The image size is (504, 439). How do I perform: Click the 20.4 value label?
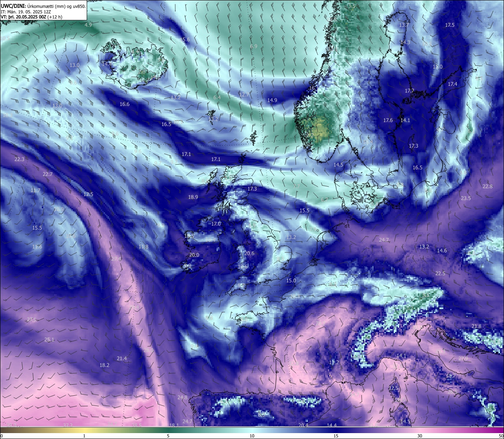[x=303, y=425]
